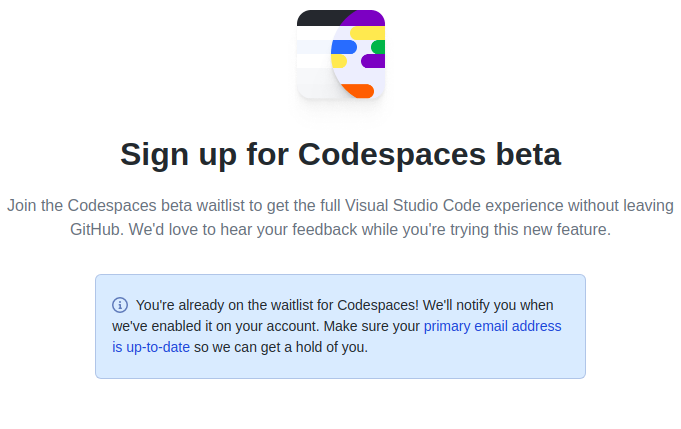Click the word 'GitHub' in description
This screenshot has height=429, width=681.
tap(95, 229)
